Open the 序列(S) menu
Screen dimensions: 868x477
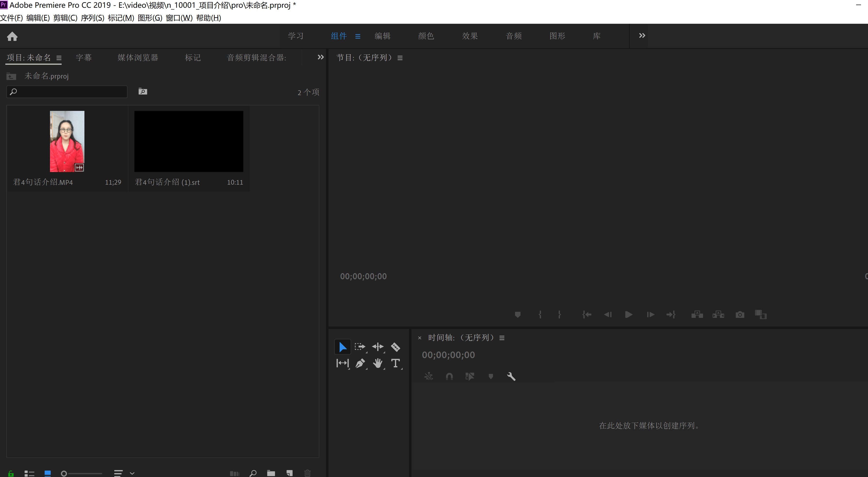click(92, 18)
